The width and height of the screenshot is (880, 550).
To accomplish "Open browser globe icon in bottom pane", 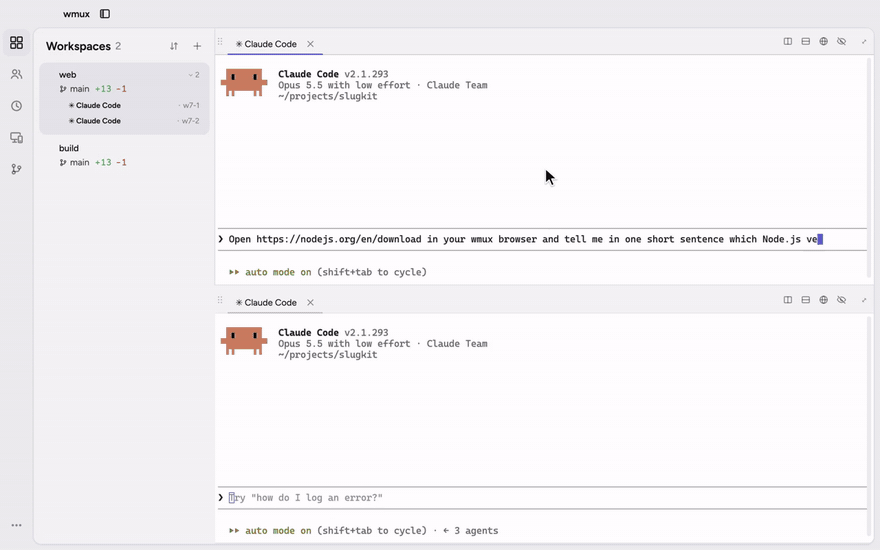I will click(x=823, y=300).
